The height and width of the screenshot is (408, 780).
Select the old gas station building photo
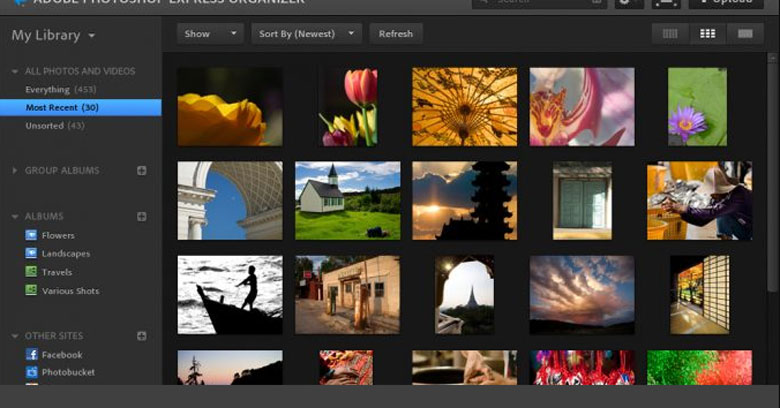[348, 295]
